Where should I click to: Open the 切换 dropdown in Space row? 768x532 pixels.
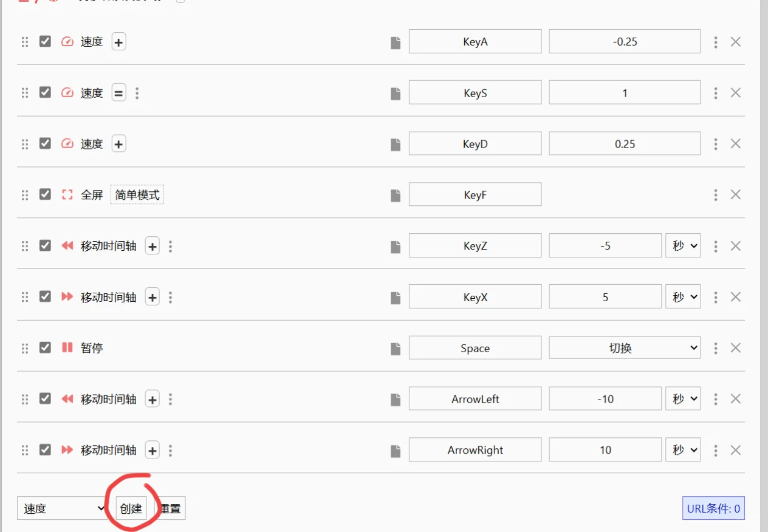(625, 348)
